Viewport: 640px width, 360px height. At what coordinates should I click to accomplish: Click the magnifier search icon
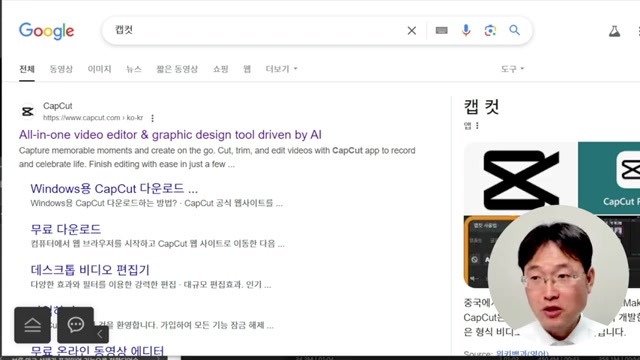point(515,30)
